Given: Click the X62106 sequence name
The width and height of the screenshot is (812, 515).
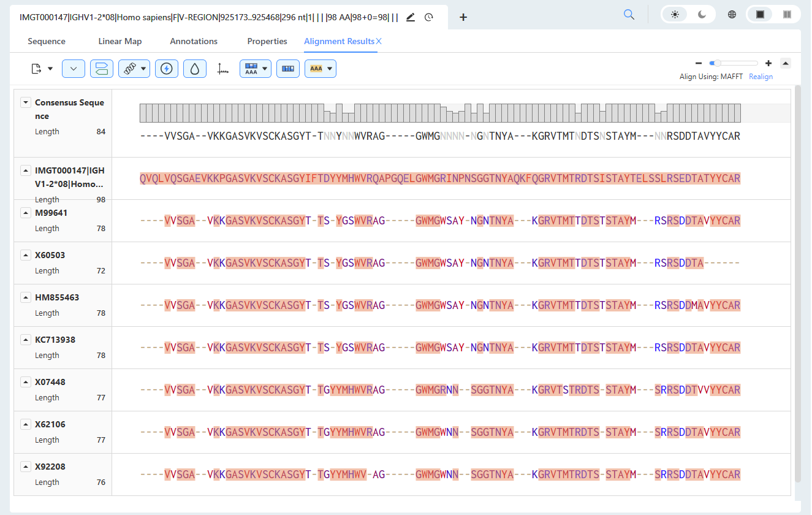Looking at the screenshot, I should tap(50, 424).
